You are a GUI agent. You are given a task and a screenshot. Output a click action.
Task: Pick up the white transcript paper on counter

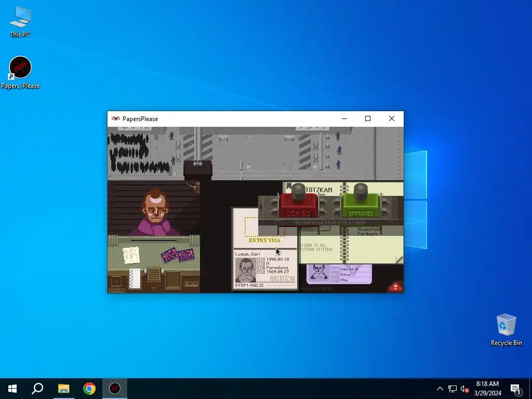131,255
